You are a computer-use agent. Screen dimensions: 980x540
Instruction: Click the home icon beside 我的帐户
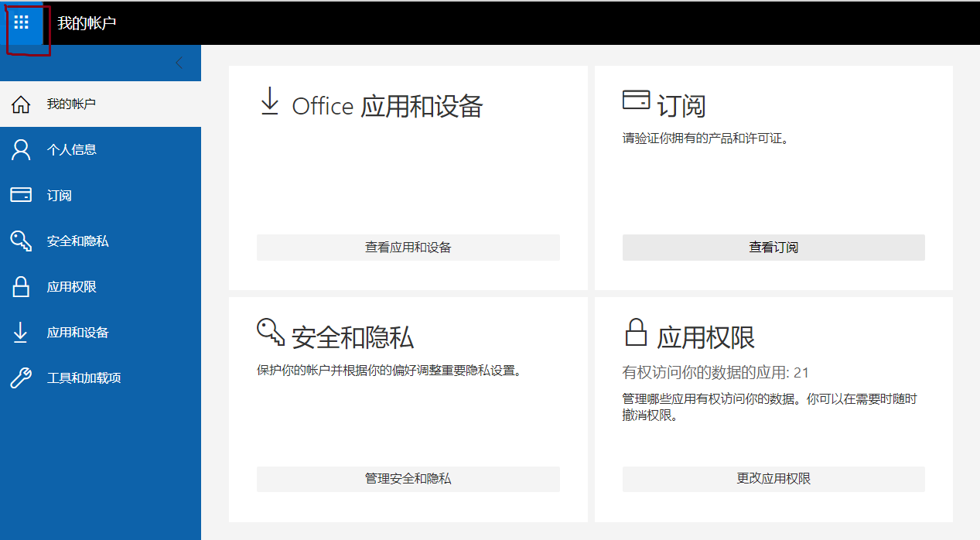tap(21, 104)
